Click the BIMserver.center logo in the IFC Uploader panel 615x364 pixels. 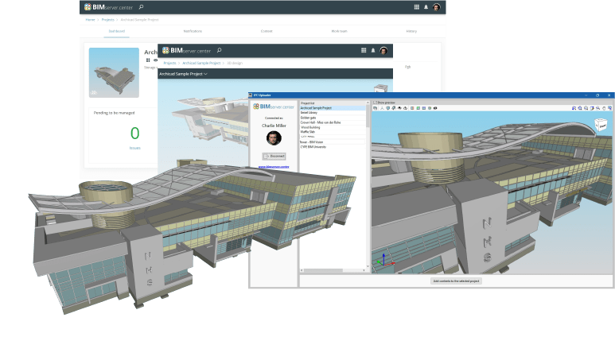tap(274, 106)
